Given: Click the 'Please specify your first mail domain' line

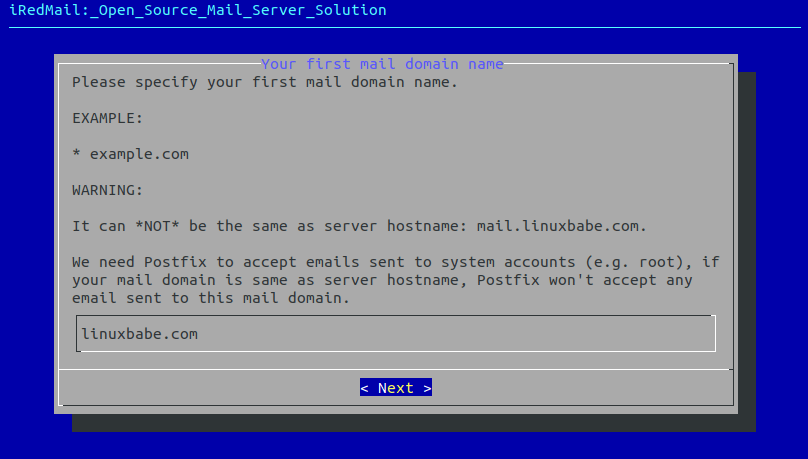Looking at the screenshot, I should pyautogui.click(x=264, y=82).
